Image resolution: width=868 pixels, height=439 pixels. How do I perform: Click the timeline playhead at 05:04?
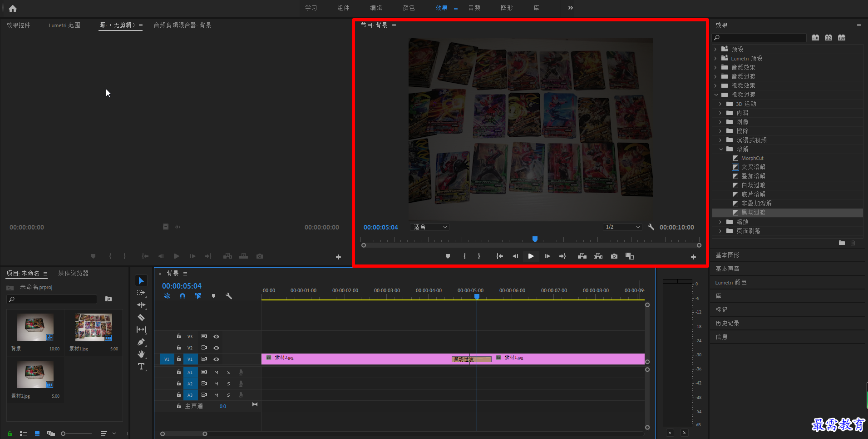(x=477, y=296)
